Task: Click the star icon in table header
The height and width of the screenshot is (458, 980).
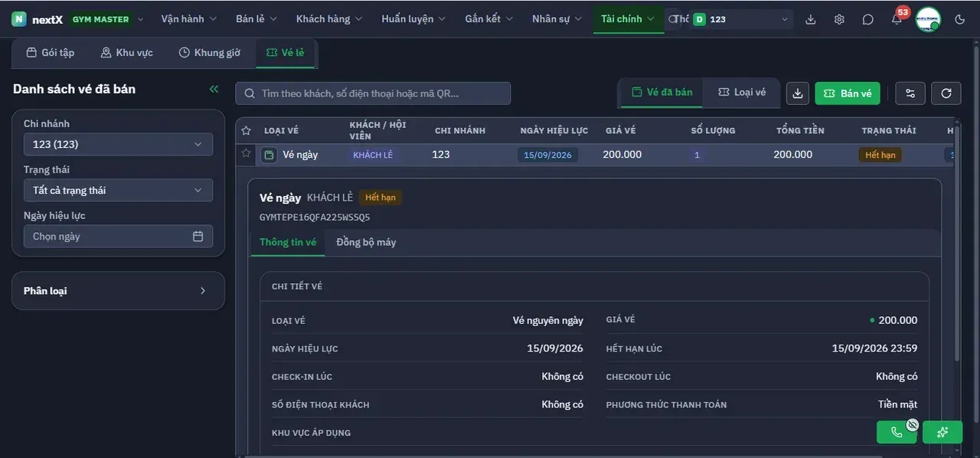Action: pos(246,130)
